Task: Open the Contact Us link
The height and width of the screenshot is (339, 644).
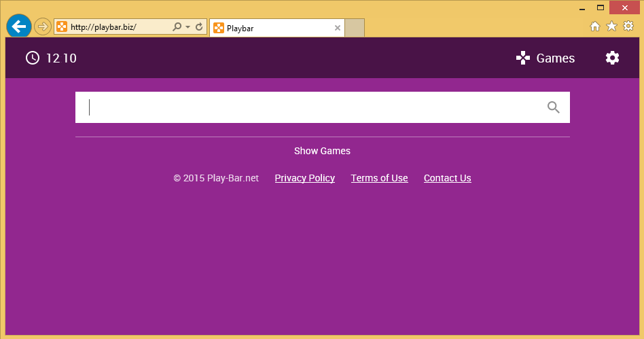Action: click(447, 178)
